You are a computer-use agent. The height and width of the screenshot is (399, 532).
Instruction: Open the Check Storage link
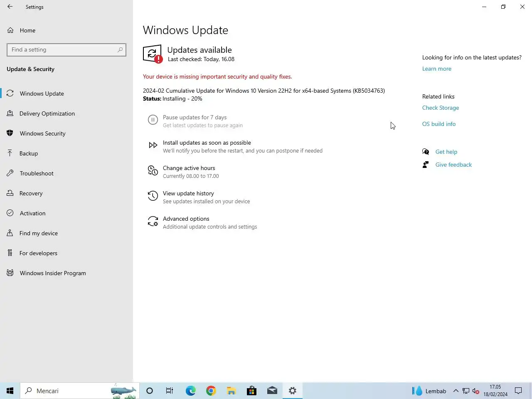[441, 108]
